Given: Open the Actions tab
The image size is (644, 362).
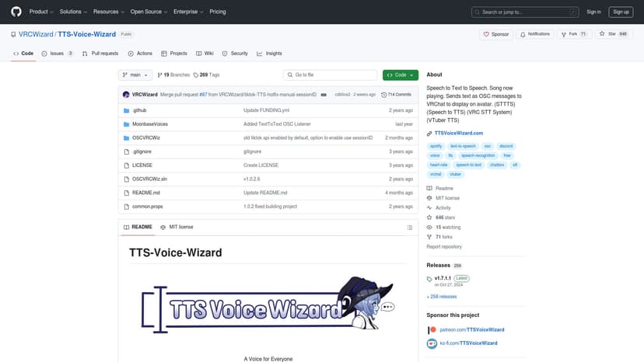Looking at the screenshot, I should (x=140, y=54).
